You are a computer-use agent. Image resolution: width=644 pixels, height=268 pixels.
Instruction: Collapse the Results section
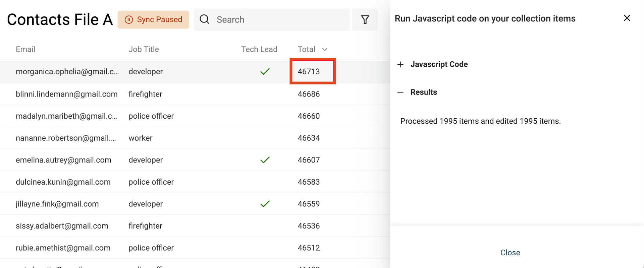(x=423, y=92)
